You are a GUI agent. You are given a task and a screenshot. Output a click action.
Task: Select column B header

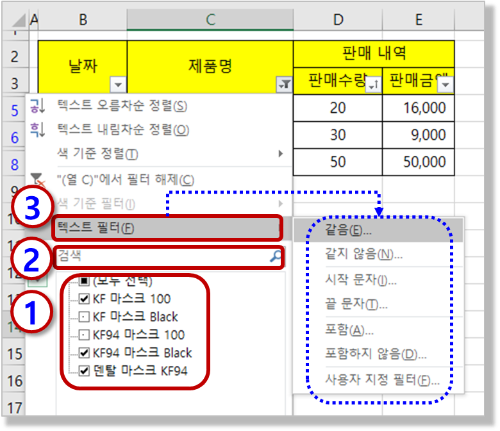(83, 20)
